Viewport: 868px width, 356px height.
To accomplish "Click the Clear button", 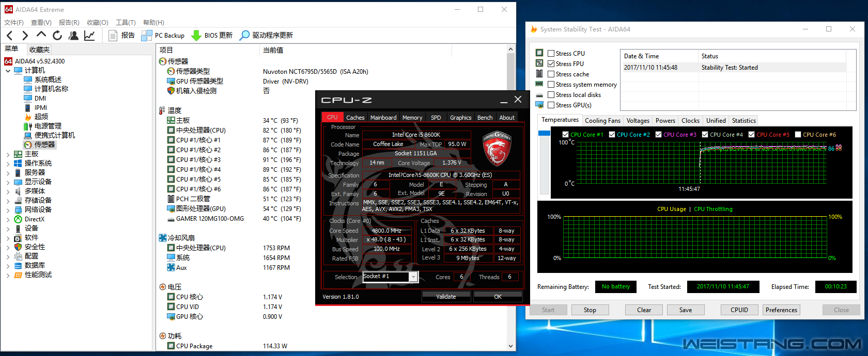I will point(644,310).
